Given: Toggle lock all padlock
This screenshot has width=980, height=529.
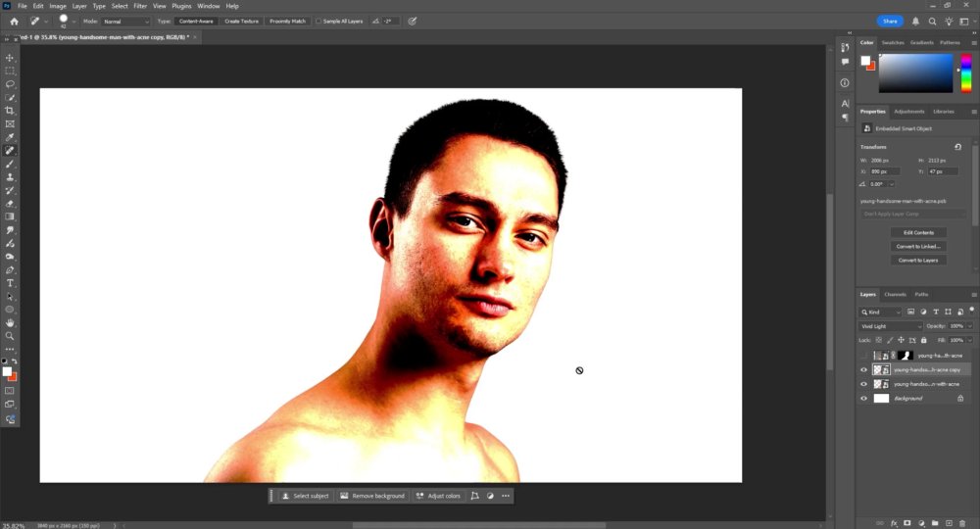Looking at the screenshot, I should pos(924,340).
